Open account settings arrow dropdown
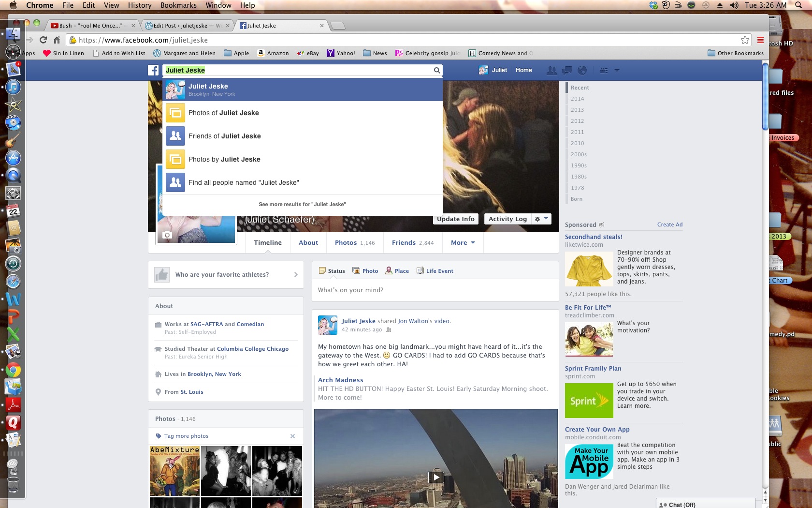The width and height of the screenshot is (812, 508). pos(617,70)
